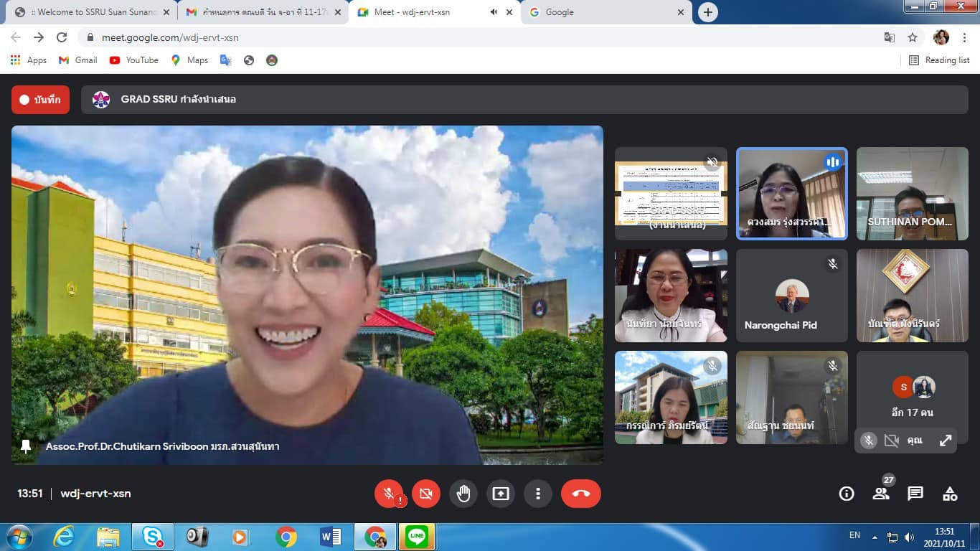Open the Gmail bookmark link
The width and height of the screenshot is (980, 551).
(x=77, y=60)
